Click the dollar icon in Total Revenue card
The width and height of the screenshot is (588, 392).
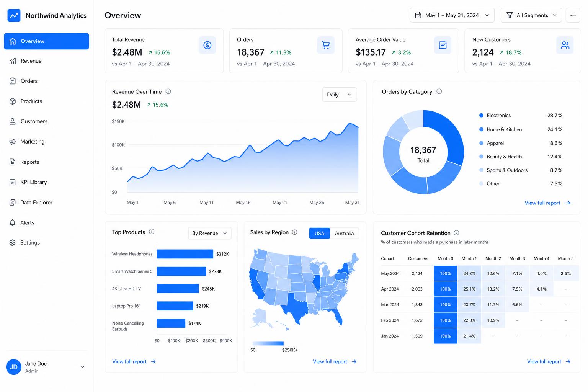[x=207, y=45]
